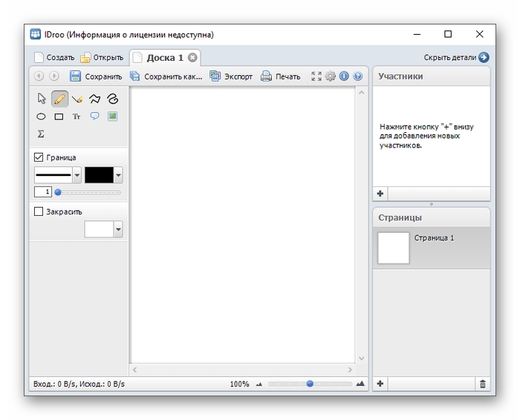Click the Сохранить button
Screen dimensions: 520x420
click(x=96, y=76)
